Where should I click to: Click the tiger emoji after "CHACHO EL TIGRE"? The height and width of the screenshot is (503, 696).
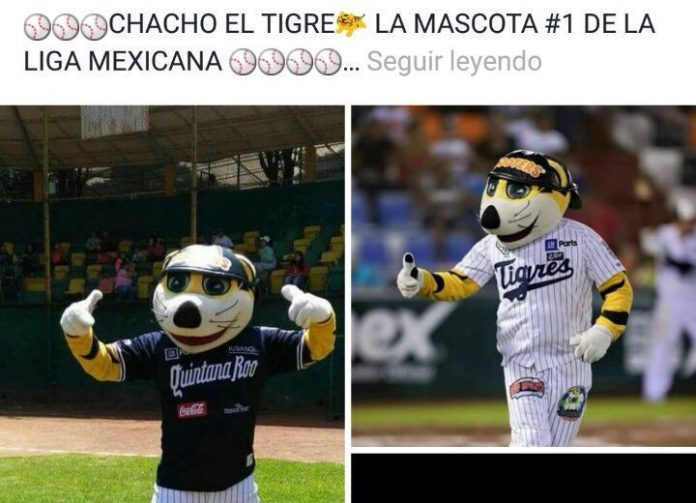351,24
